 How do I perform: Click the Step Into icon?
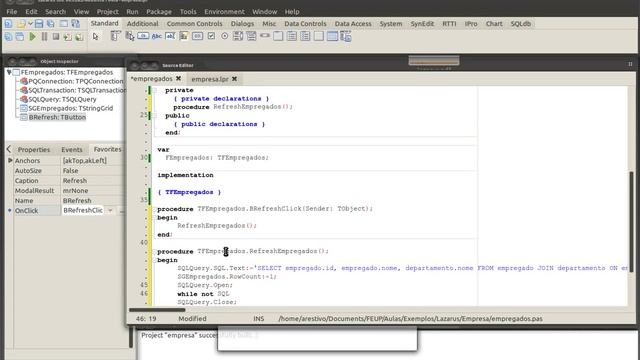(x=67, y=37)
